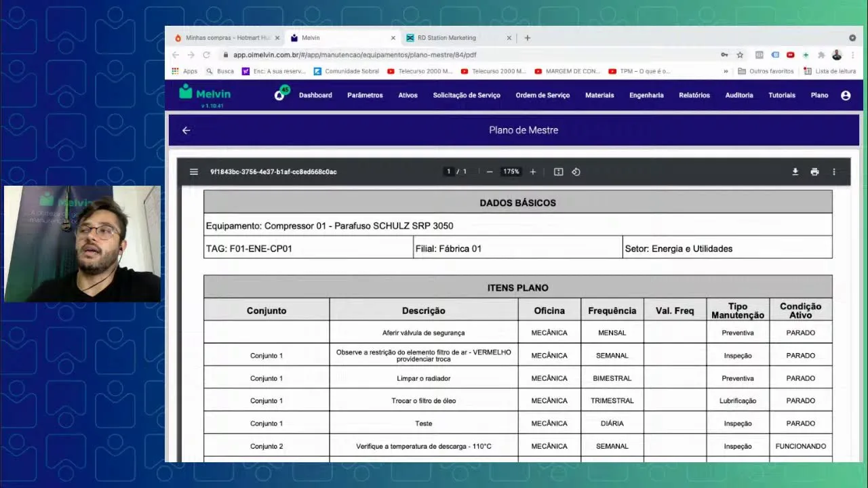The width and height of the screenshot is (868, 488).
Task: Print the PDF document
Action: pos(814,171)
